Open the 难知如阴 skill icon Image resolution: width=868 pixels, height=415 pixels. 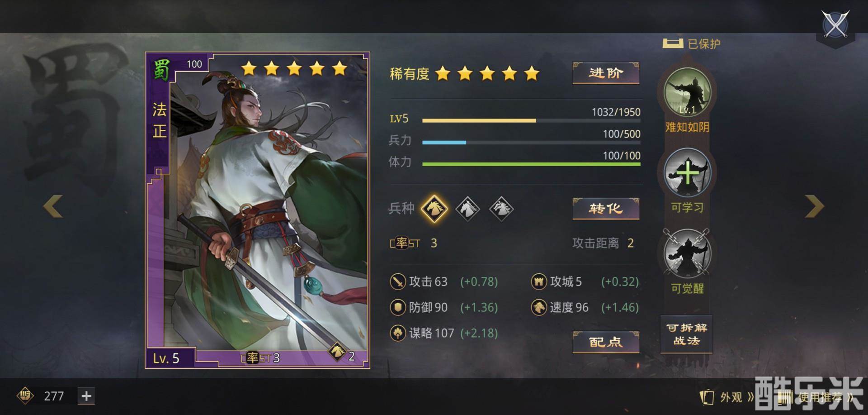pos(687,92)
